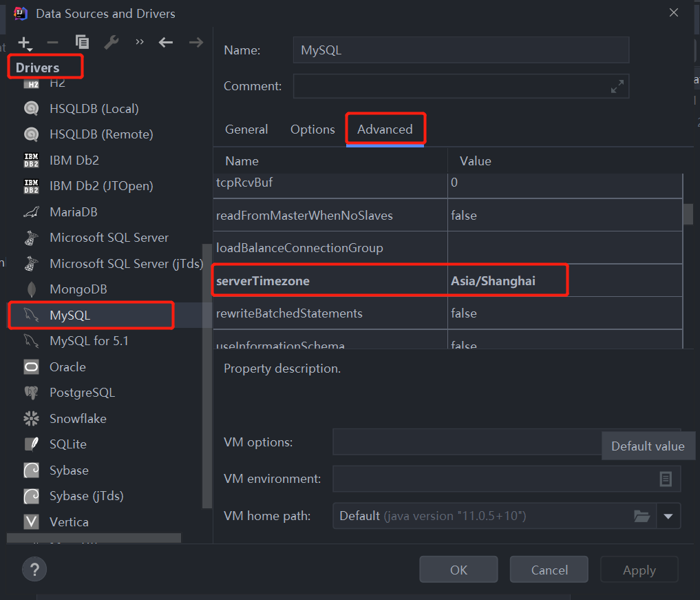Click the Sybase driver icon
Viewport: 700px width, 600px height.
click(x=31, y=470)
